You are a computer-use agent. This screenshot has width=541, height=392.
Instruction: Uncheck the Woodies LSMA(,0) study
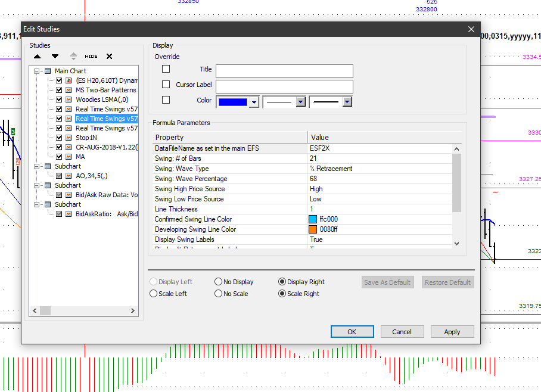tap(59, 99)
